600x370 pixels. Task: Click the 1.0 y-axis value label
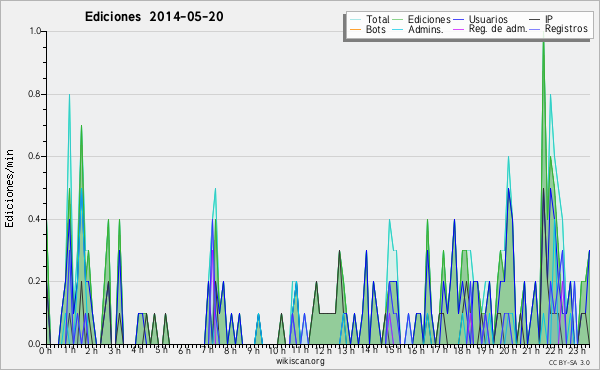pos(35,31)
